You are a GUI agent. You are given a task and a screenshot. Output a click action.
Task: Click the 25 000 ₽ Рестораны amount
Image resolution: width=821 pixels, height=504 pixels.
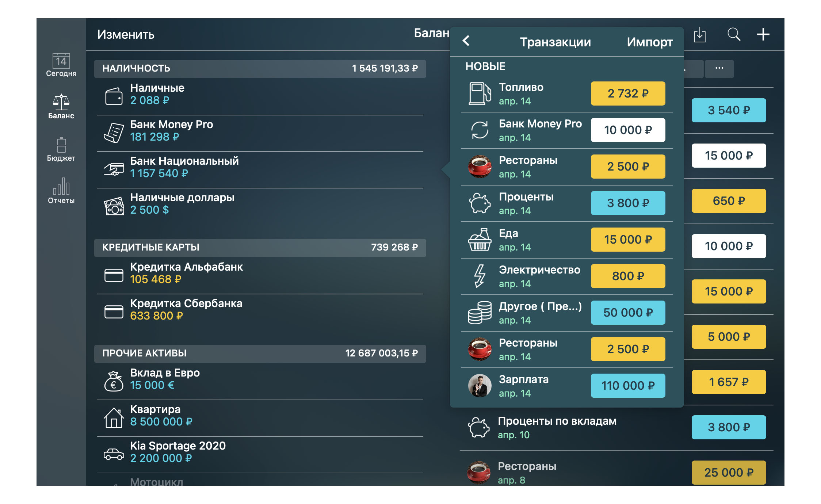(729, 473)
